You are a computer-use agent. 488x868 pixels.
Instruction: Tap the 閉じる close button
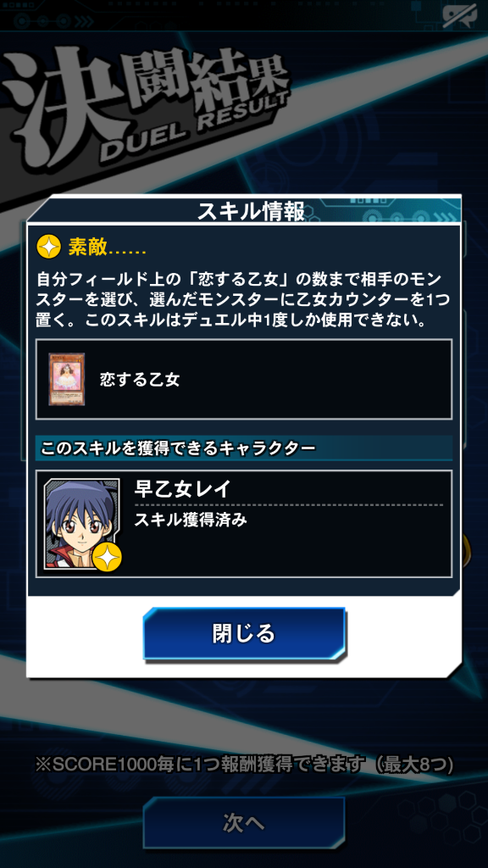coord(244,633)
